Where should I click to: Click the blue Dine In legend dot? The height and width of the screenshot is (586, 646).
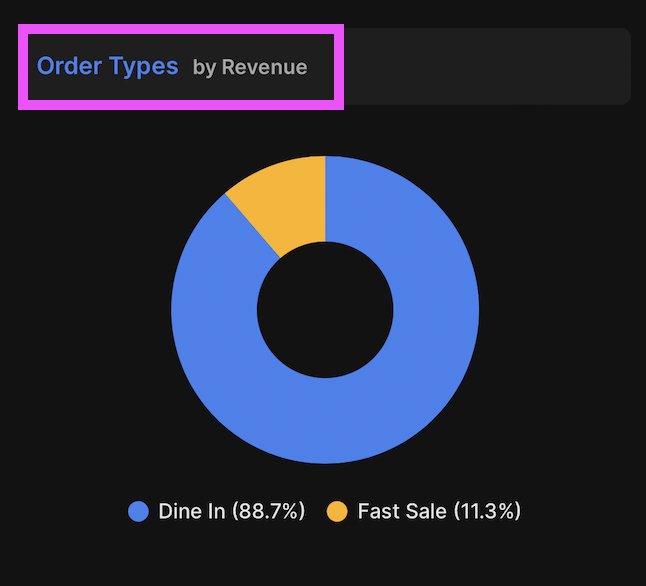coord(138,512)
